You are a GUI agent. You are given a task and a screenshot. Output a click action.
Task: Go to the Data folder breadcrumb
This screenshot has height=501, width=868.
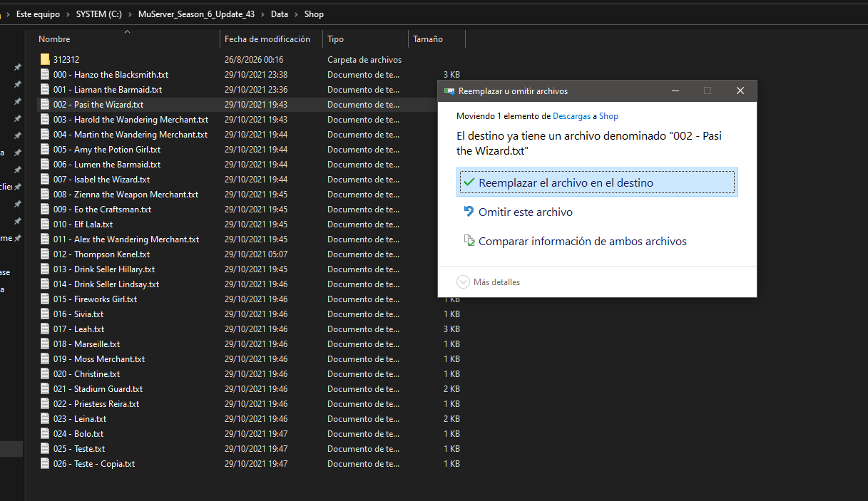pyautogui.click(x=280, y=14)
